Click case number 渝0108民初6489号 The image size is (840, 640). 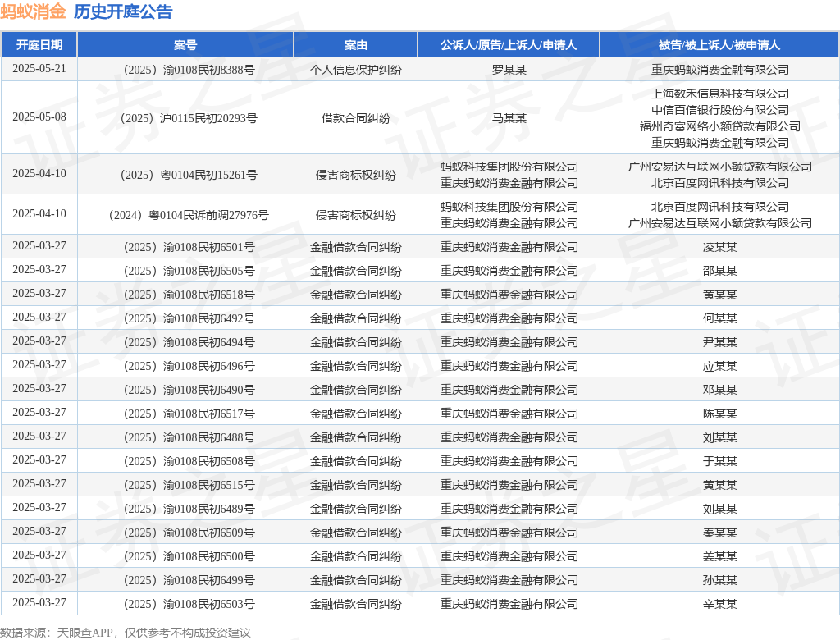click(x=189, y=509)
